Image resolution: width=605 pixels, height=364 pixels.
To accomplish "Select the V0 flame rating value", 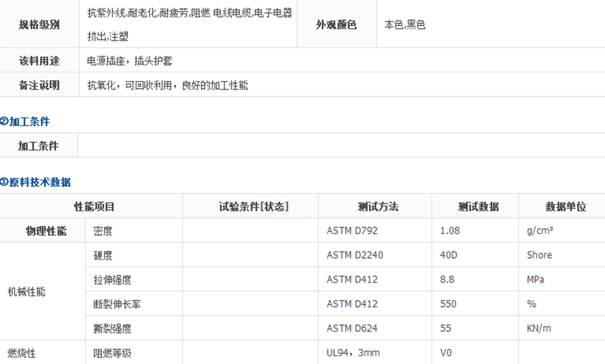I will point(446,353).
